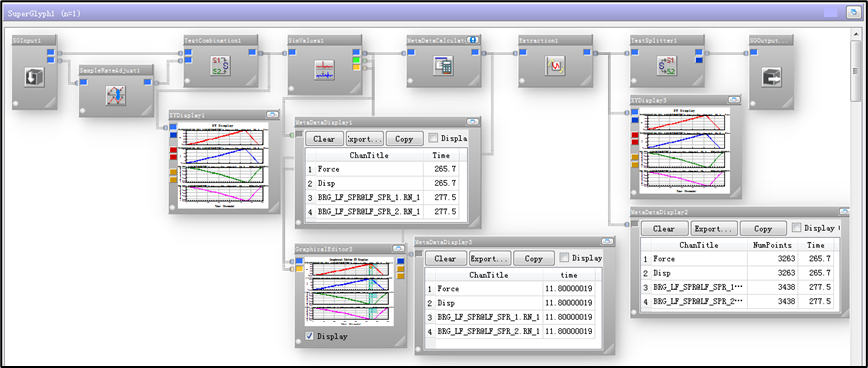Open the MetaDataCalculator calculator icon
Viewport: 868px width, 368px height.
443,65
